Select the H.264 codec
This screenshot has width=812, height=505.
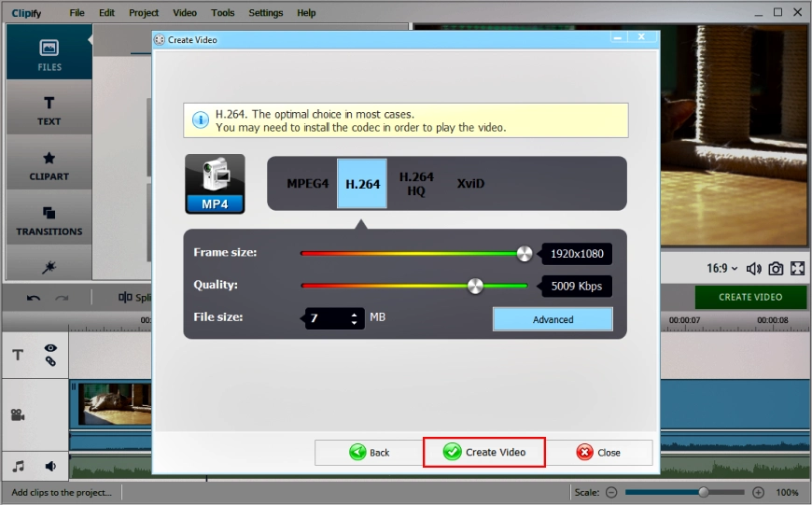coord(362,183)
